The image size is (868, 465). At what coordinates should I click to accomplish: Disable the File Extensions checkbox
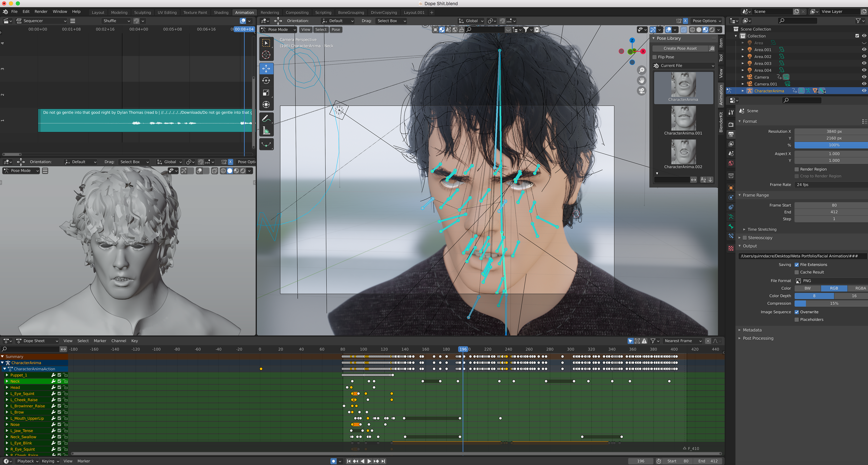click(797, 265)
